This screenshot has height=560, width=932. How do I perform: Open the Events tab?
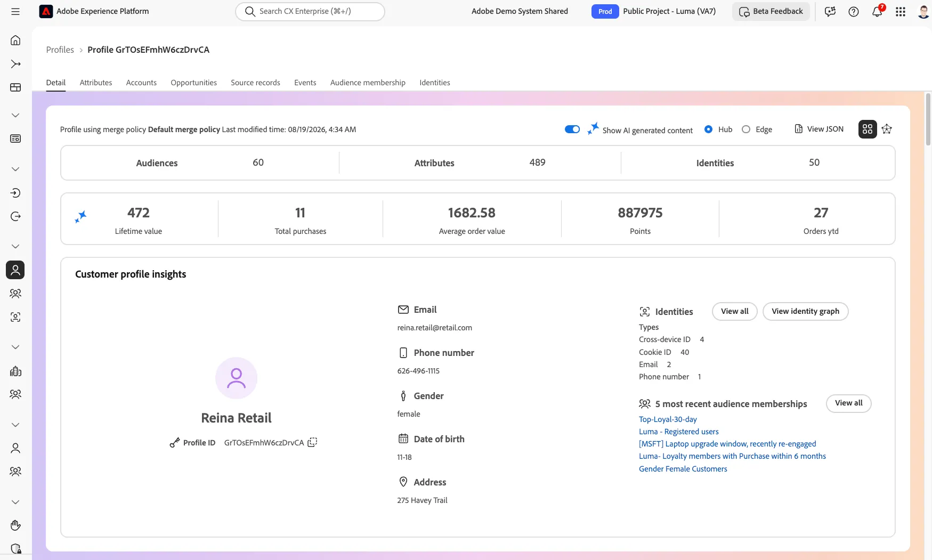coord(305,83)
